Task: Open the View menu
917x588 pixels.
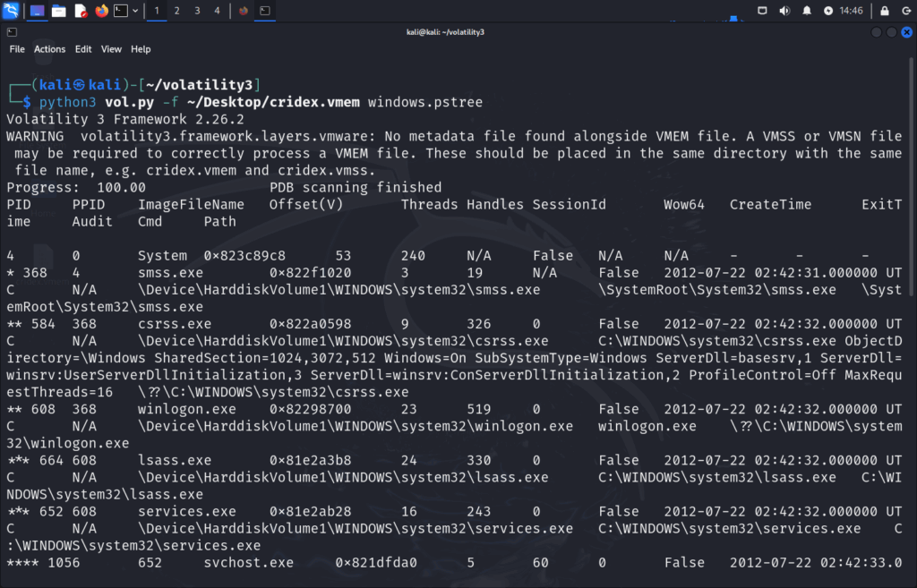Action: click(x=111, y=49)
